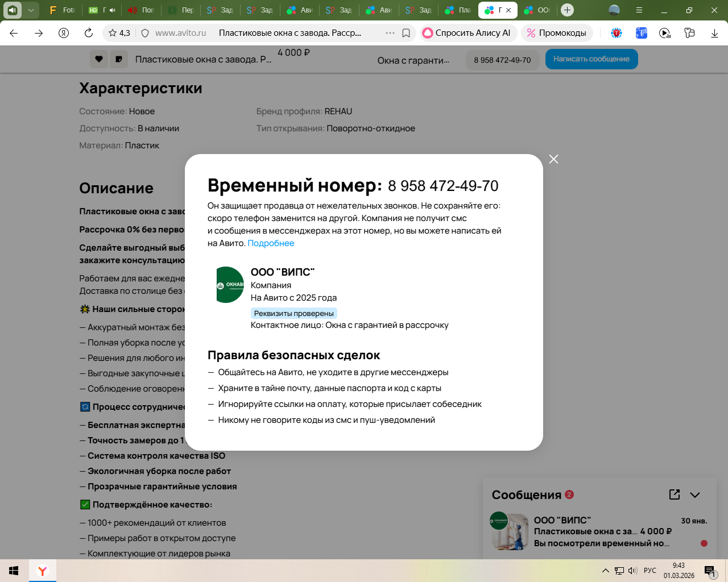Open the Промокоды button
Viewport: 728px width, 582px height.
557,33
